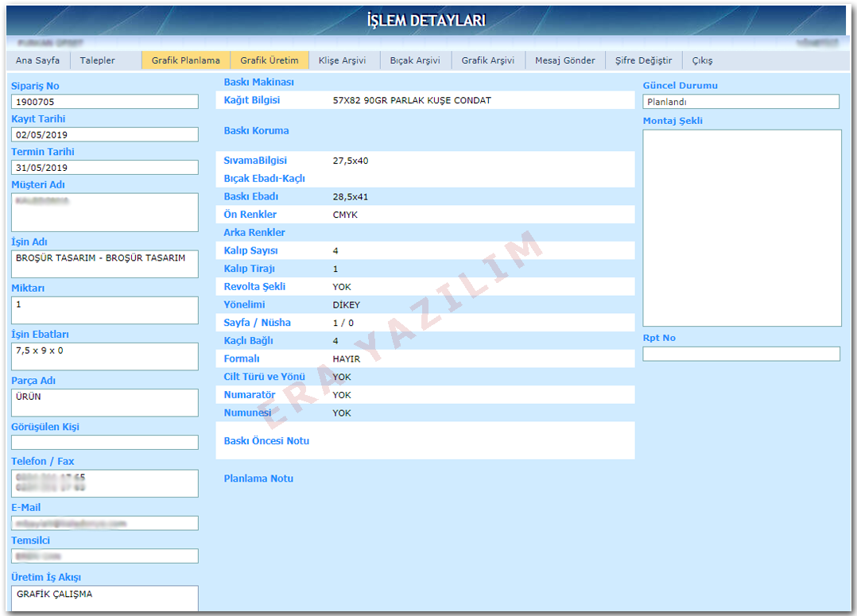857x616 pixels.
Task: Click the Güncel Durumu field showing Planlandı
Action: click(x=740, y=102)
